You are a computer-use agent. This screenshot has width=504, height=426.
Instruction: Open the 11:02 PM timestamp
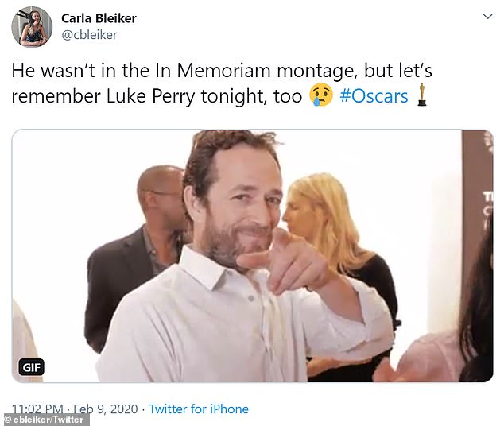click(x=37, y=409)
